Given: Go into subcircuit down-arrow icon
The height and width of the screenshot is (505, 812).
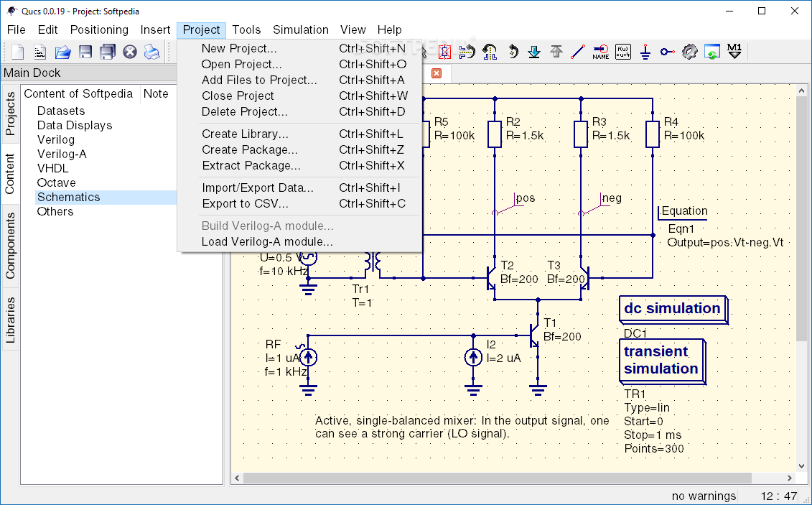Looking at the screenshot, I should (x=534, y=52).
